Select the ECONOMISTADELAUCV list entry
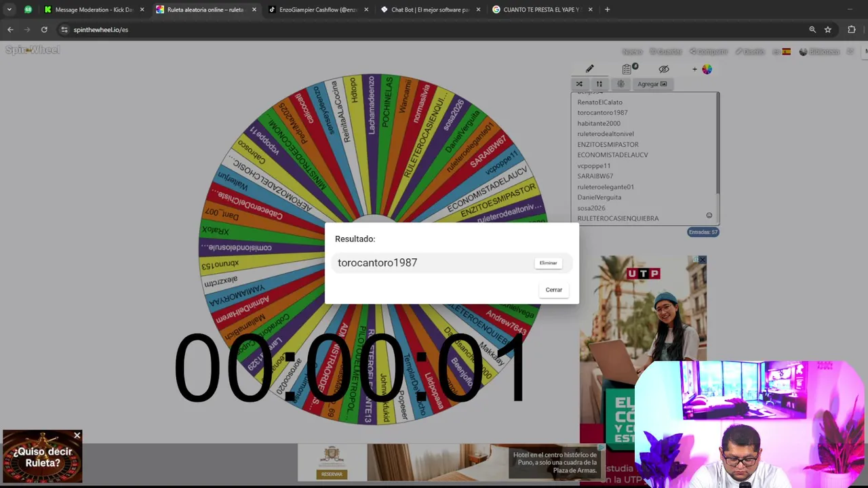The width and height of the screenshot is (868, 488). coord(612,155)
